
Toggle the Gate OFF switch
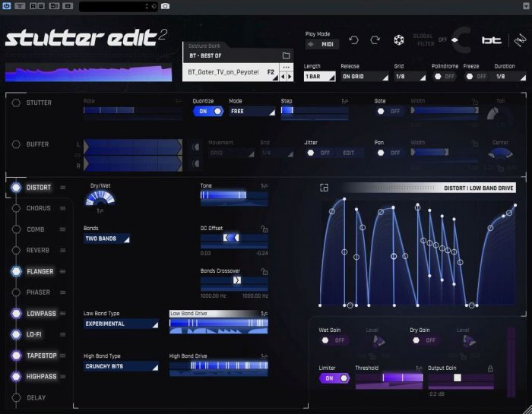pos(389,111)
